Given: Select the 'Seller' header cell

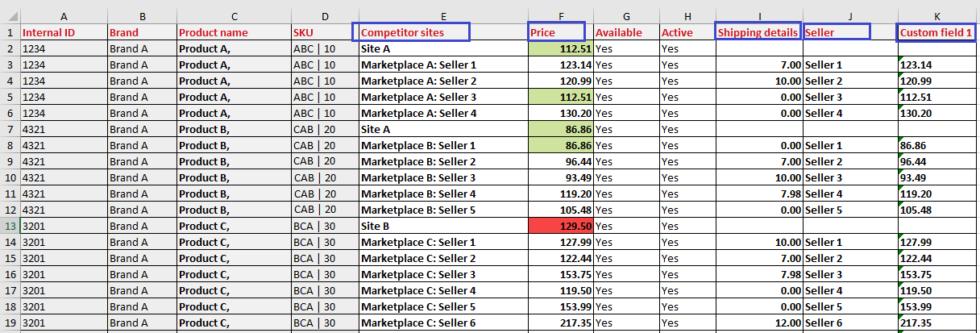Looking at the screenshot, I should point(837,32).
